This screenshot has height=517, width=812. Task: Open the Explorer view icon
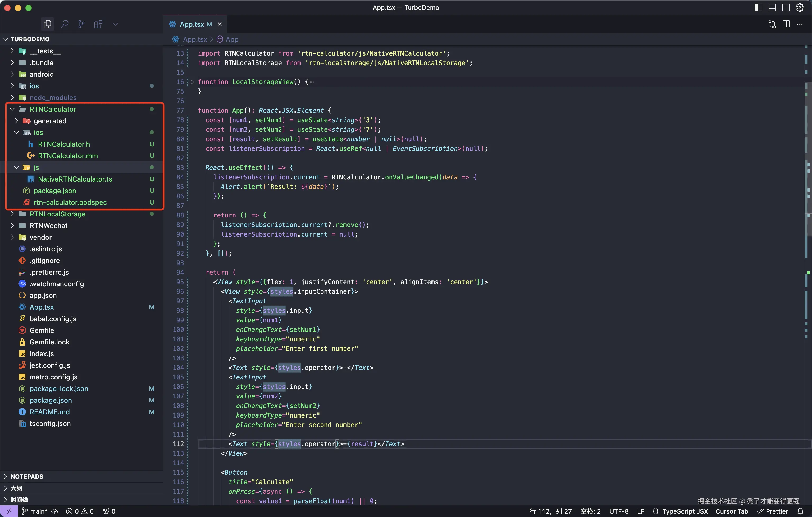(x=48, y=24)
